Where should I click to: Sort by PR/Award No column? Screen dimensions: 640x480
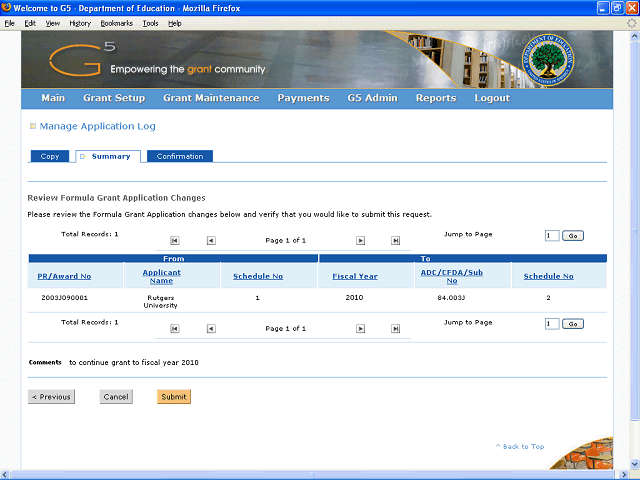click(x=64, y=276)
